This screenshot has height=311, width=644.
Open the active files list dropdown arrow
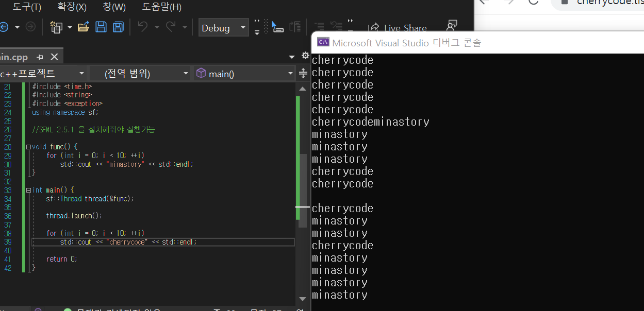coord(292,57)
